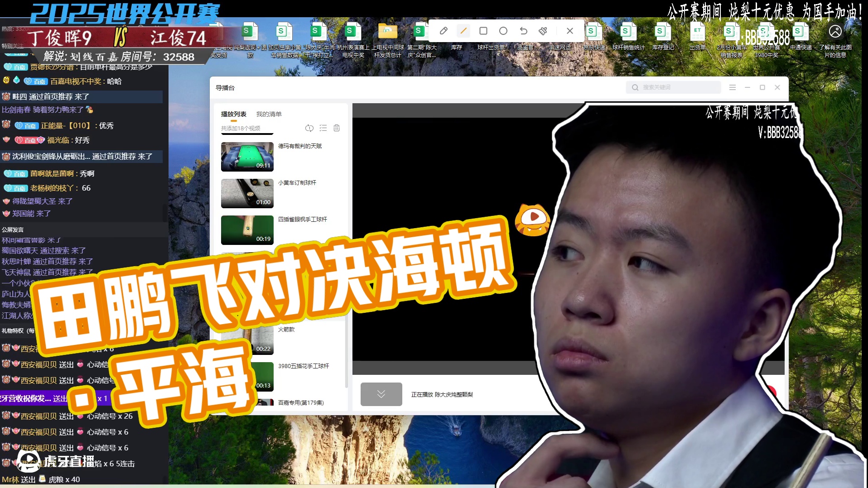This screenshot has height=488, width=868.
Task: Open the 2月份小黄车销售报表 spreadsheet
Action: pyautogui.click(x=732, y=40)
